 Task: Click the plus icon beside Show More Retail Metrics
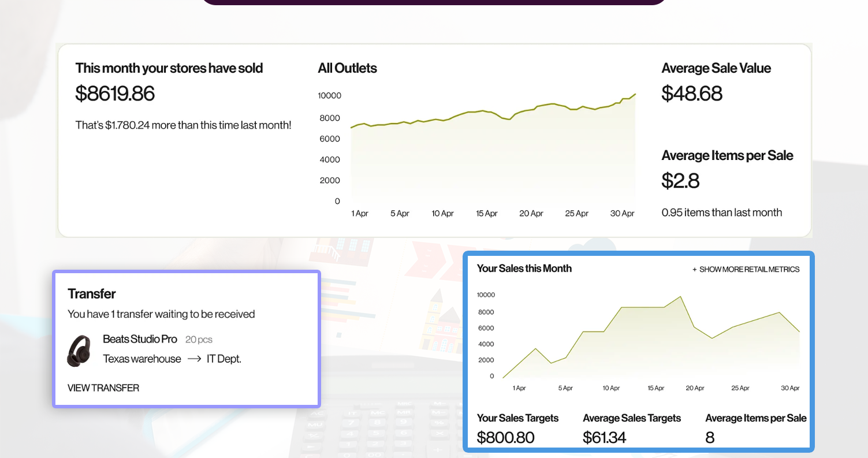point(694,269)
